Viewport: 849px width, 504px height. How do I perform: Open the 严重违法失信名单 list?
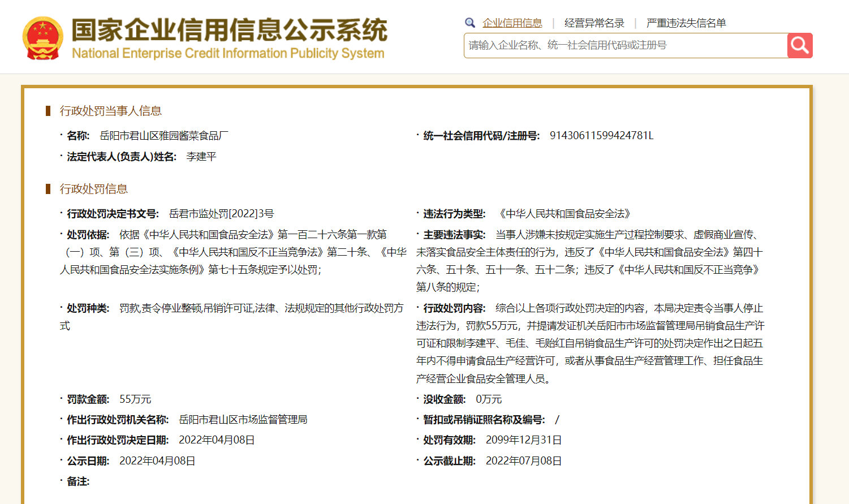(x=686, y=23)
